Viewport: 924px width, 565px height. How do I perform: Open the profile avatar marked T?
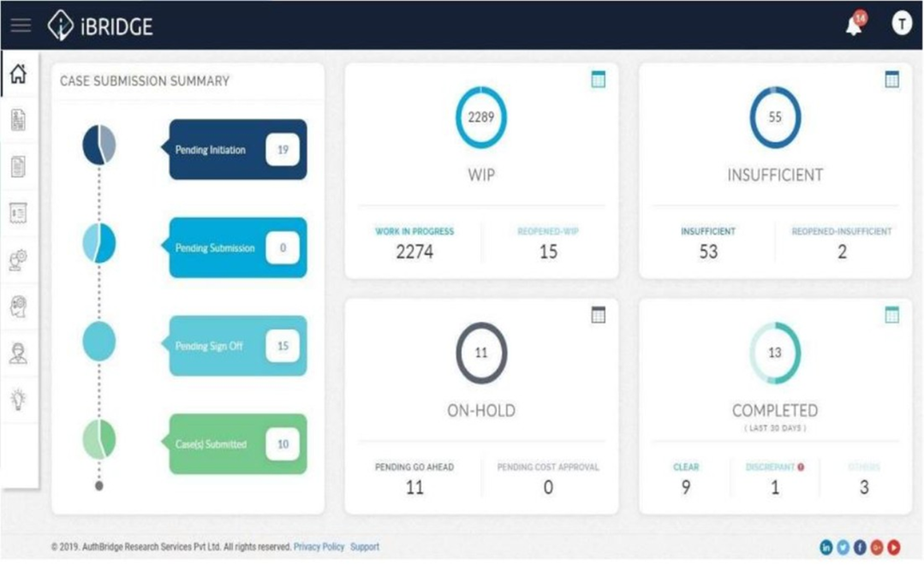click(x=902, y=24)
